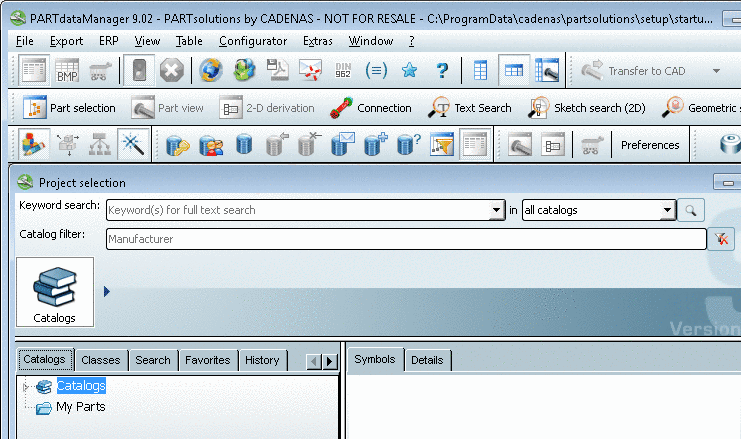The image size is (741, 439).
Task: Click the Geometric search magnifier icon
Action: (x=673, y=107)
